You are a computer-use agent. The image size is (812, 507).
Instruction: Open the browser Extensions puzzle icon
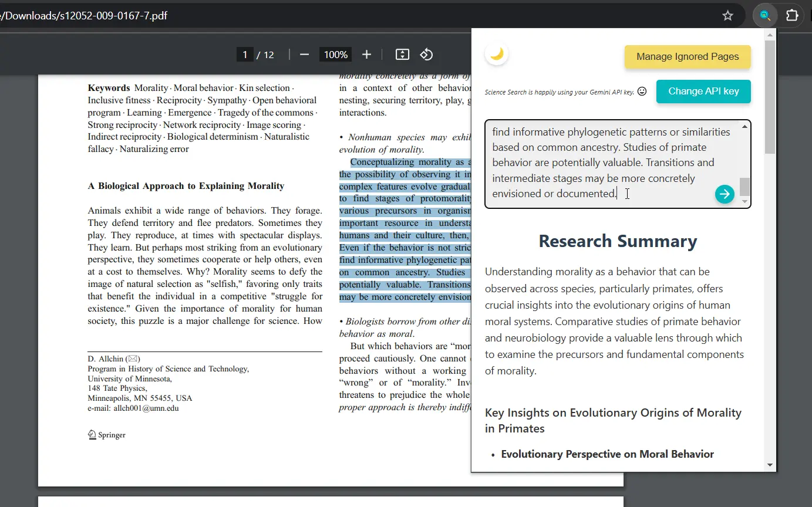[792, 16]
